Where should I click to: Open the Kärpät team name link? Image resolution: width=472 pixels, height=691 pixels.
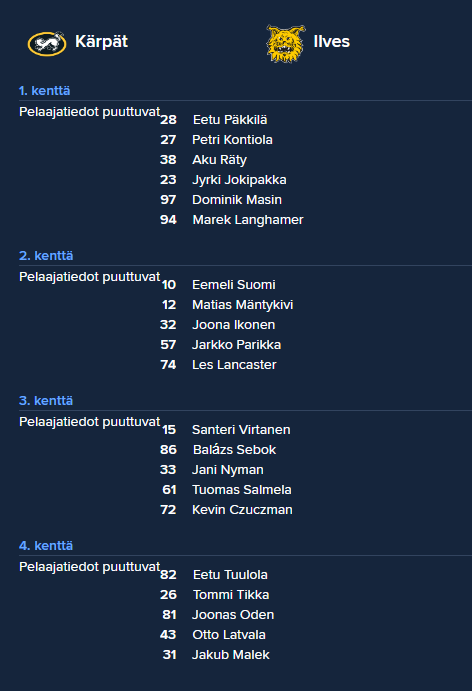point(101,42)
